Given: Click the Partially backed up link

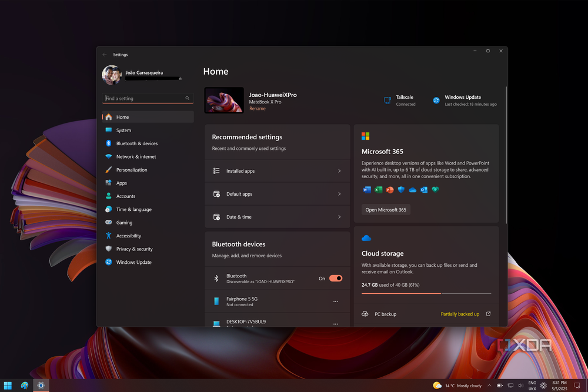Looking at the screenshot, I should 460,314.
